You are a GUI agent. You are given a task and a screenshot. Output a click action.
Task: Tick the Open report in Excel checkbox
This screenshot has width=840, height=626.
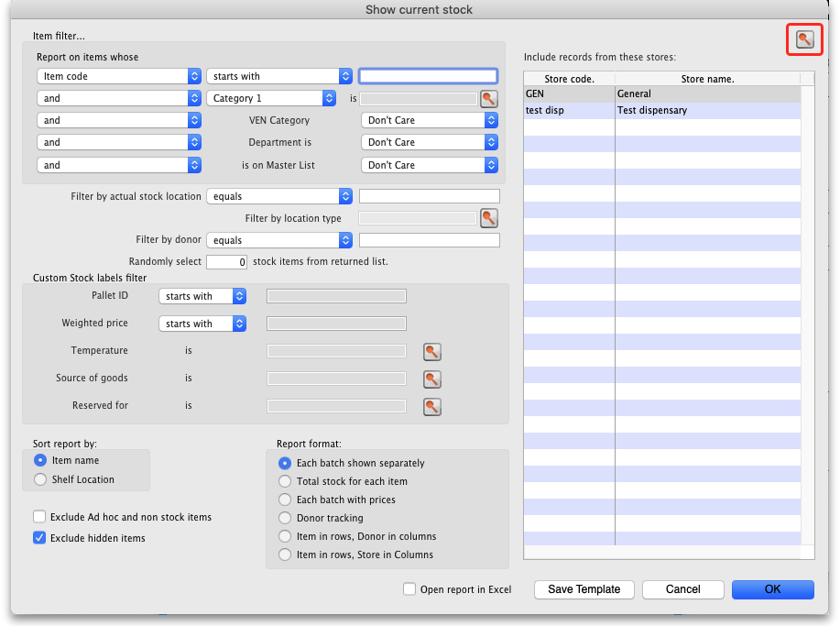tap(409, 589)
